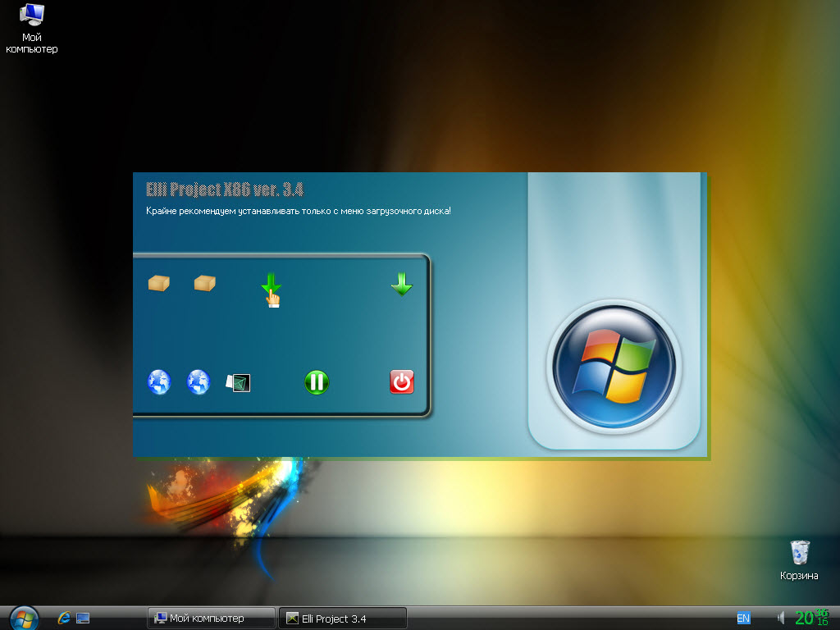
Task: Click the red power button
Action: (402, 382)
